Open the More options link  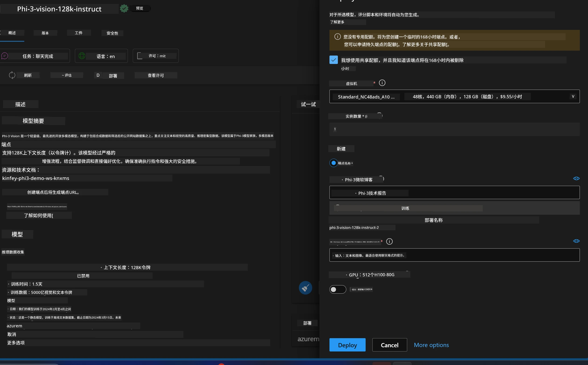pos(431,345)
